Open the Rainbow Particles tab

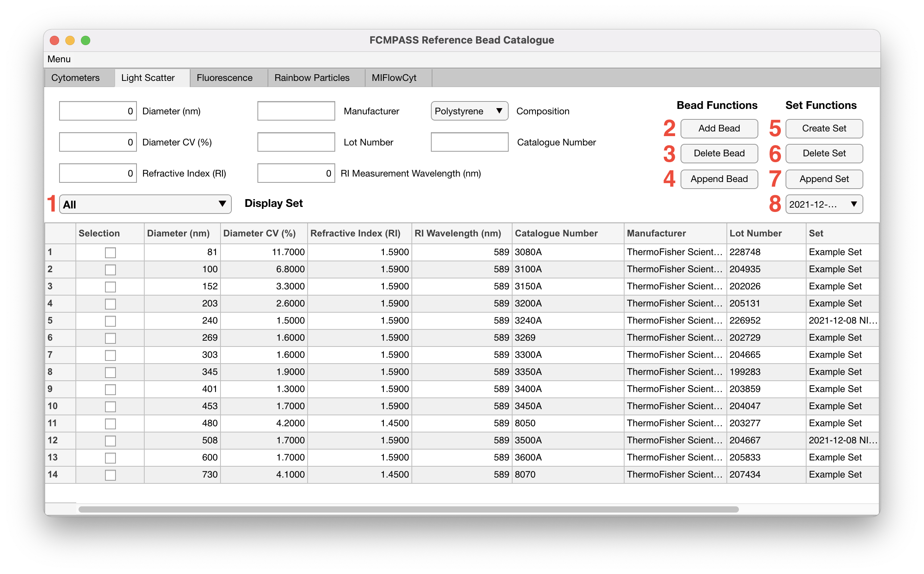(312, 78)
